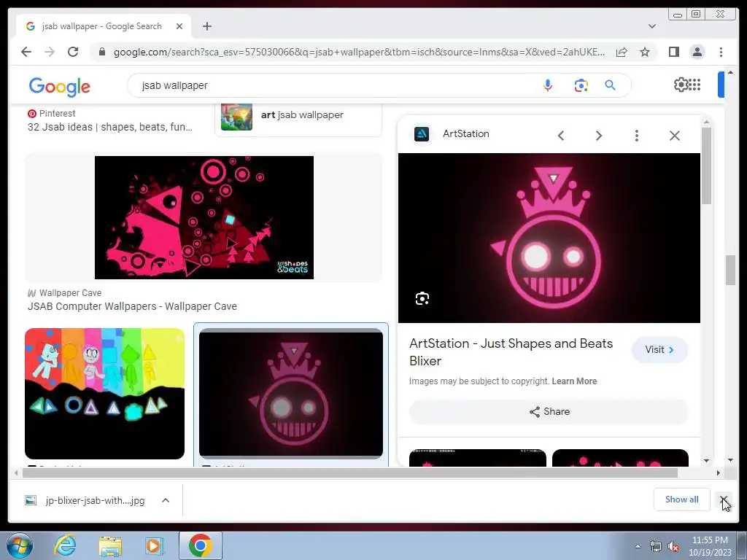Expand download item options chevron
This screenshot has width=747, height=560.
[166, 500]
